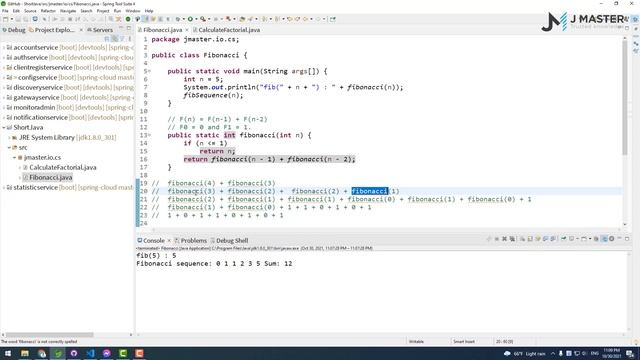This screenshot has height=360, width=640.
Task: Open the Display Selected Console dropdown
Action: point(578,239)
